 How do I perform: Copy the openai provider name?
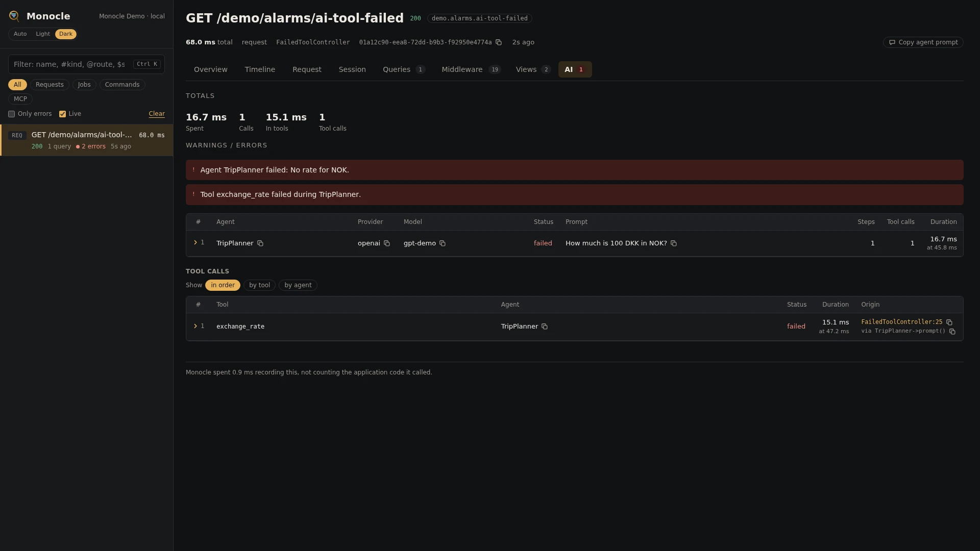point(387,243)
